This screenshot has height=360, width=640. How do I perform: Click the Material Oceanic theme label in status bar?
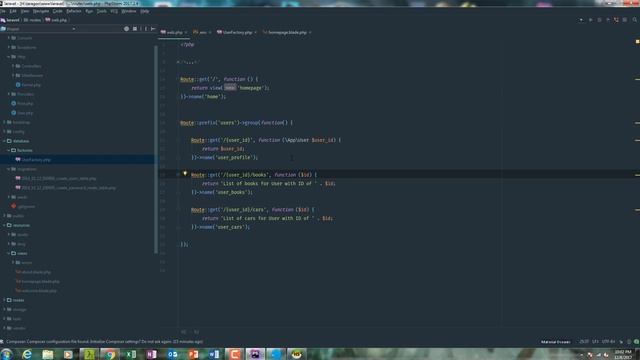tap(556, 342)
